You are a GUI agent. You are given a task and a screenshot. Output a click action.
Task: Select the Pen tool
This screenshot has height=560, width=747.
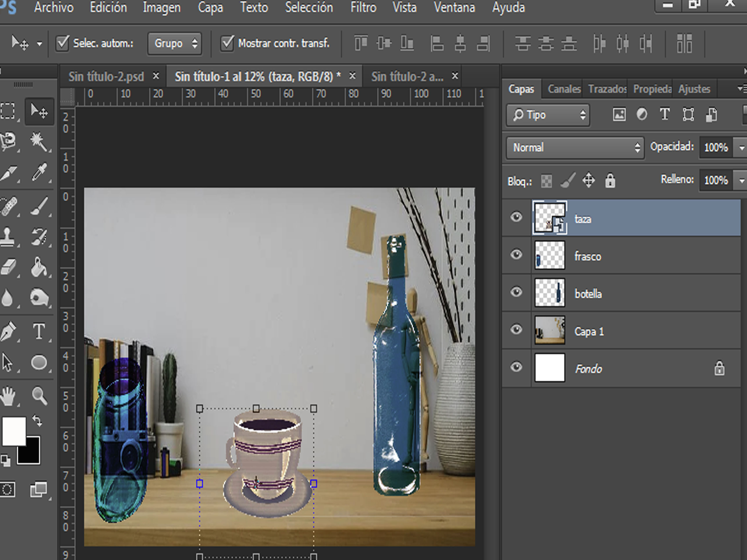pos(8,331)
